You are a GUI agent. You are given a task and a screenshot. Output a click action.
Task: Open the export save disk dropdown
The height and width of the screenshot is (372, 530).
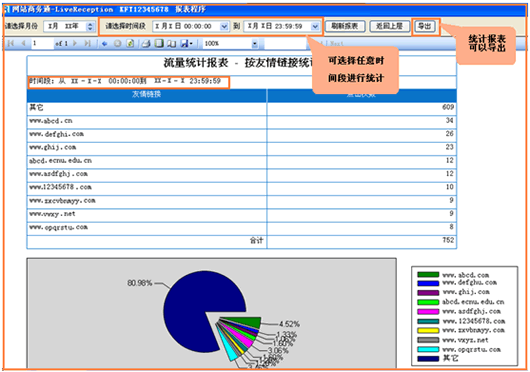[x=186, y=43]
